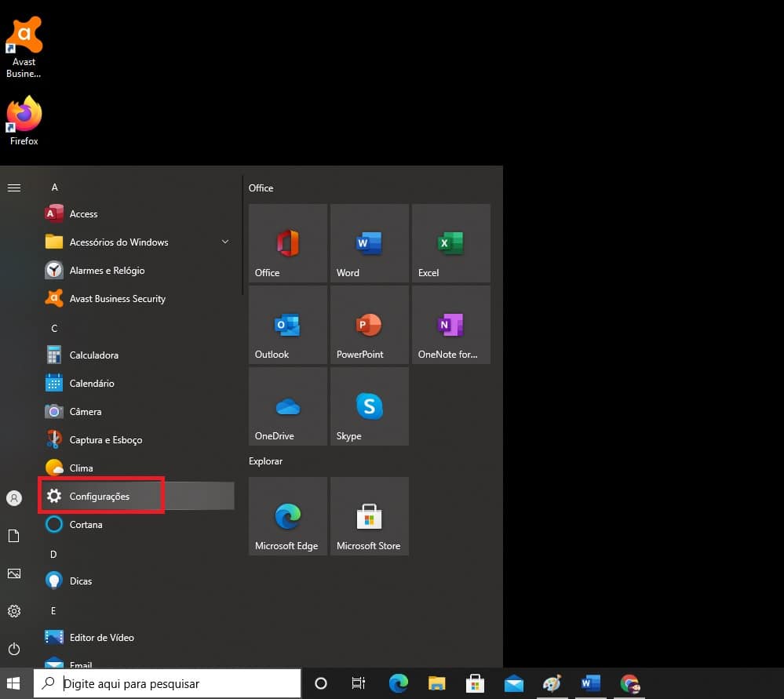Click the settings gear in the Start rail
The width and height of the screenshot is (784, 699).
coord(14,611)
